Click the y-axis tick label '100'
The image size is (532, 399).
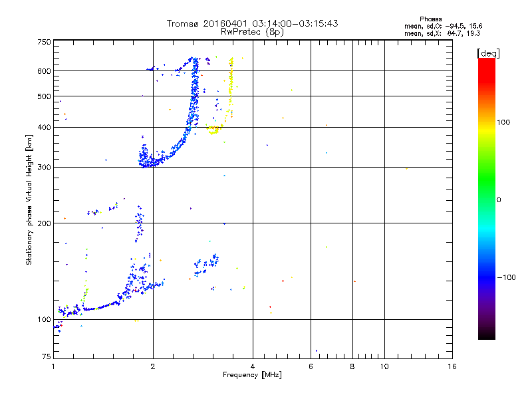44,319
